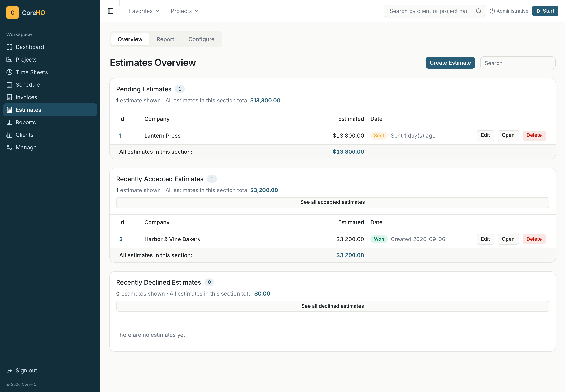Image resolution: width=565 pixels, height=392 pixels.
Task: Toggle the sidebar panel icon
Action: (111, 11)
